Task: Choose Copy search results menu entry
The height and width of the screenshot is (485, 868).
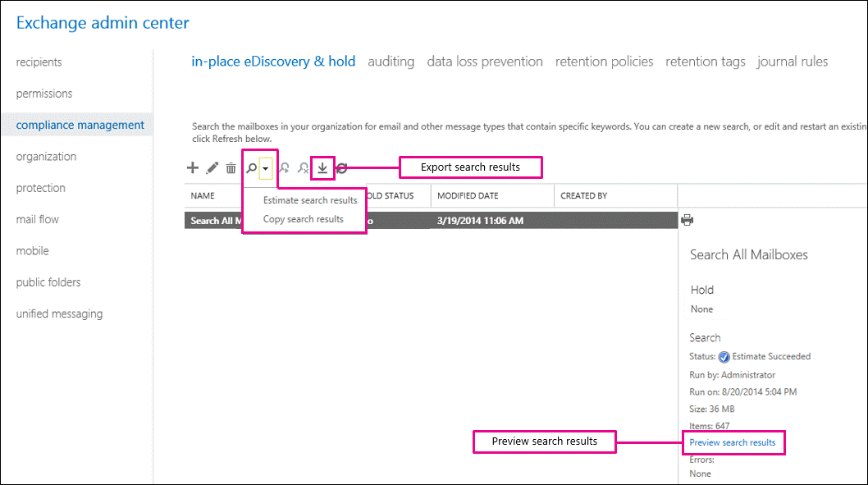Action: (x=304, y=219)
